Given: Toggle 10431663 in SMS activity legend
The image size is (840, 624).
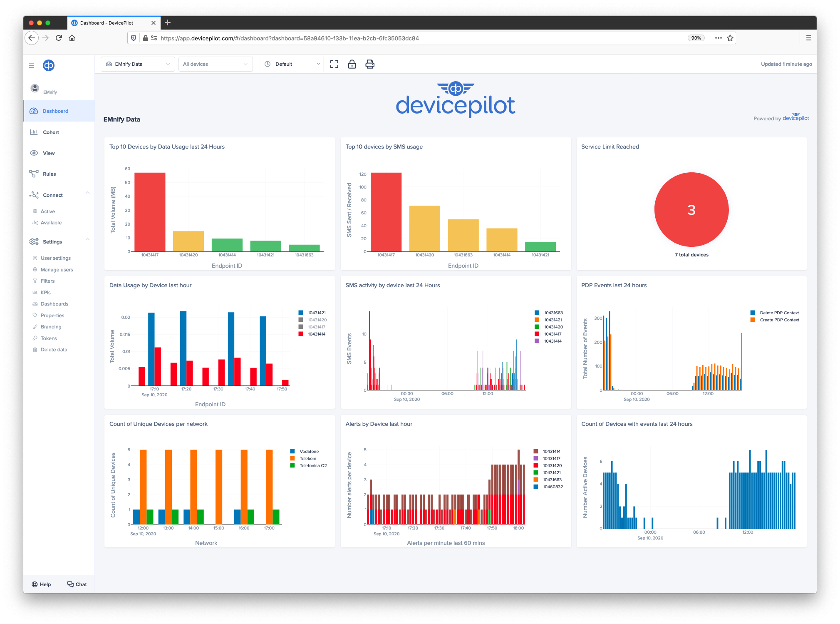Looking at the screenshot, I should [549, 313].
